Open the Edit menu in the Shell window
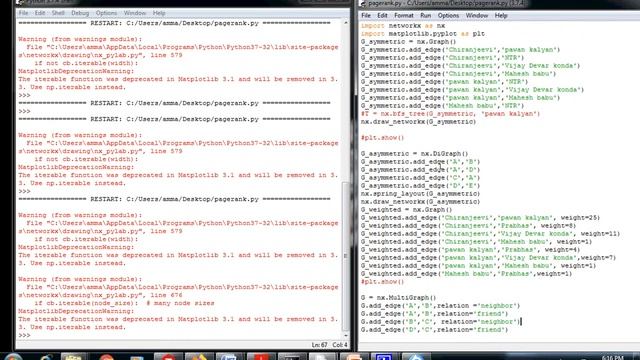640x360 pixels. coord(40,13)
